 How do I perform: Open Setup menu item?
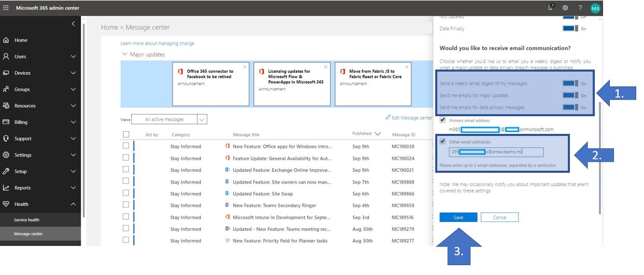click(40, 171)
